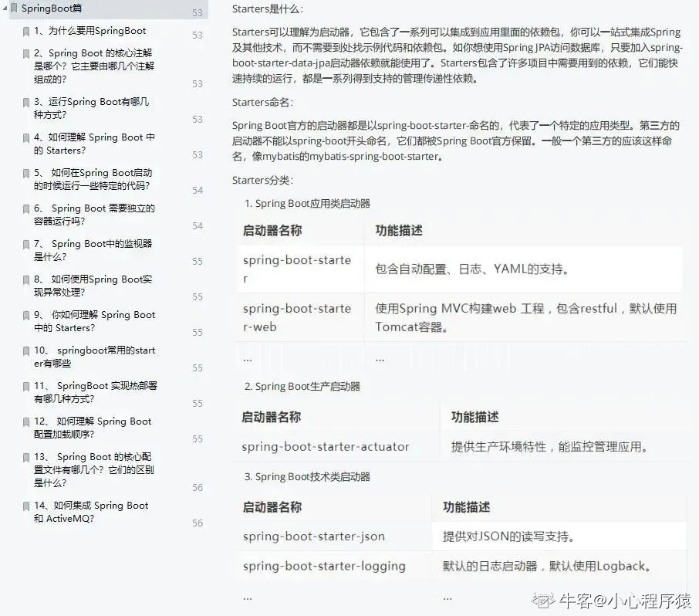Click page number 54 beside bookmark item 5
The height and width of the screenshot is (616, 699).
pos(198,191)
